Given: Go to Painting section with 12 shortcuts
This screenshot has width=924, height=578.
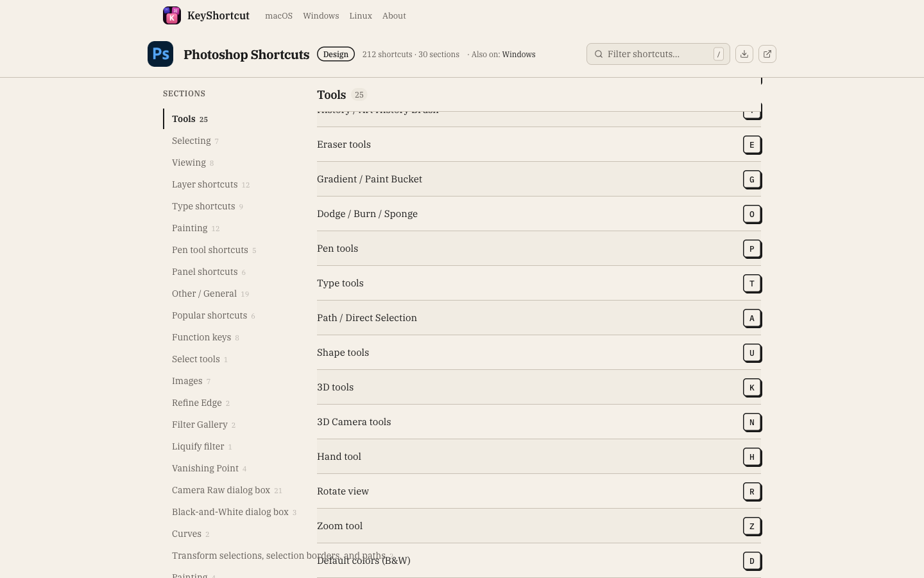Looking at the screenshot, I should coord(196,228).
